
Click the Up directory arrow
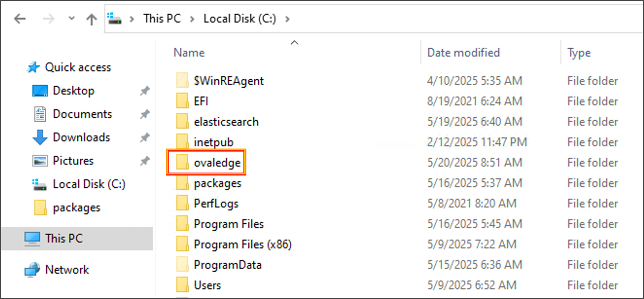(x=91, y=19)
